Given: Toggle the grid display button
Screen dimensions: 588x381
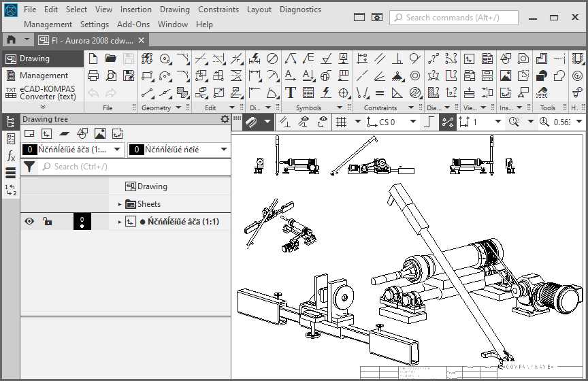Looking at the screenshot, I should (340, 122).
